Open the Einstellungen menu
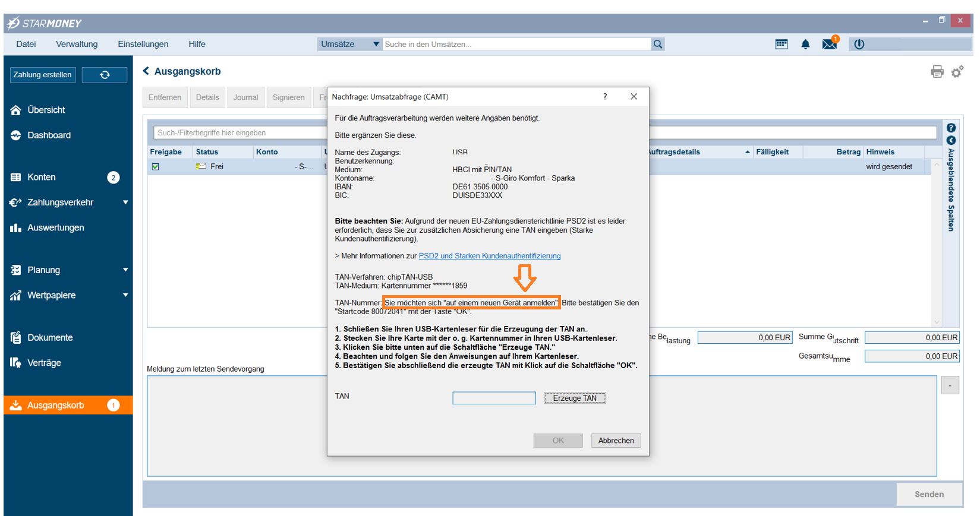The height and width of the screenshot is (516, 980). (x=143, y=45)
